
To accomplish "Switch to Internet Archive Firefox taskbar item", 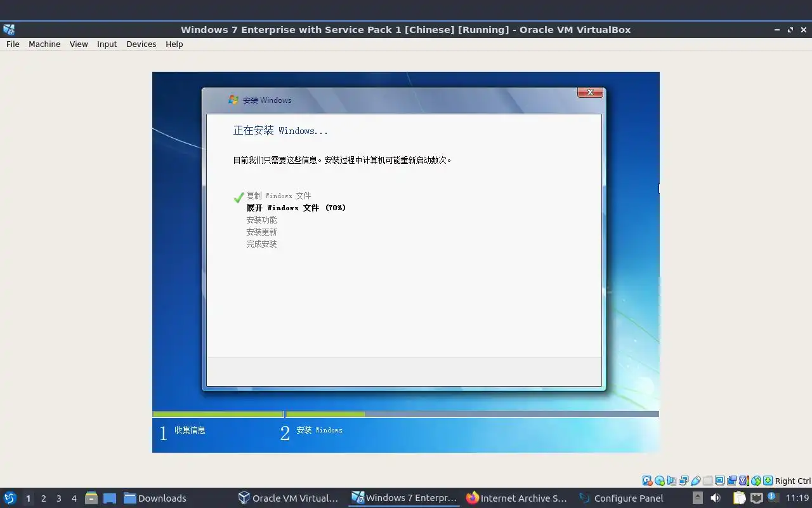I will pos(516,498).
